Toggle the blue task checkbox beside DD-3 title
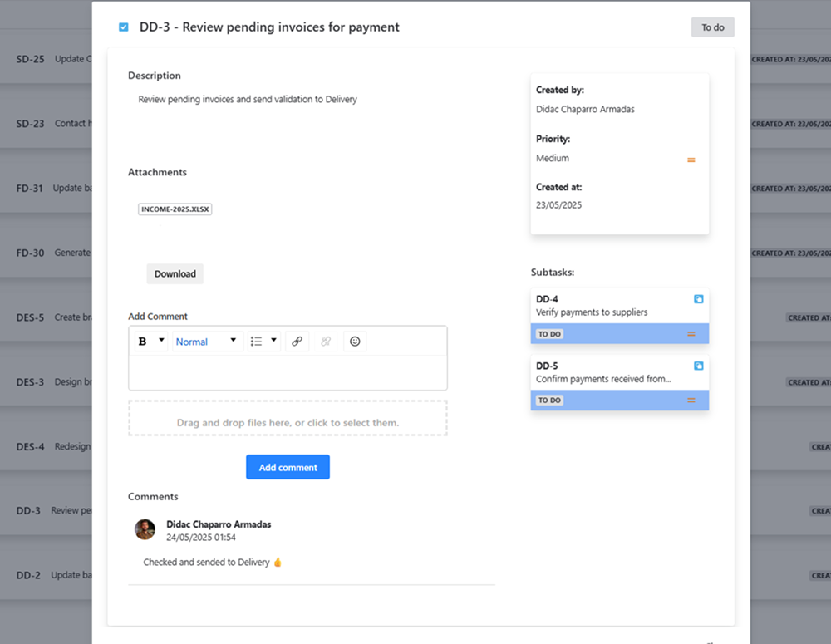Screen dimensions: 831x644 tap(124, 27)
